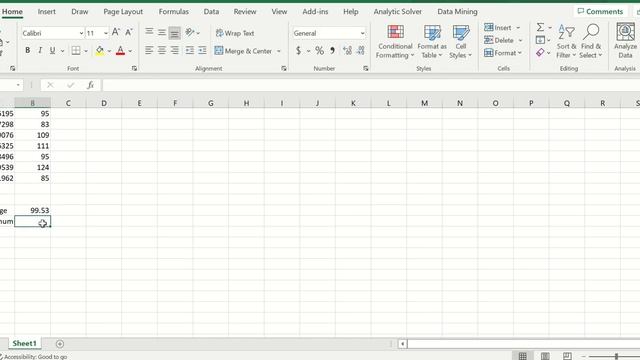Open the Borders dropdown arrow
Image resolution: width=640 pixels, height=360 pixels.
pos(86,51)
